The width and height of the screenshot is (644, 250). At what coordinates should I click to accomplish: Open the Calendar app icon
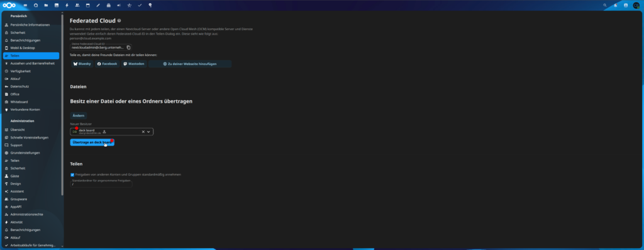click(x=88, y=5)
